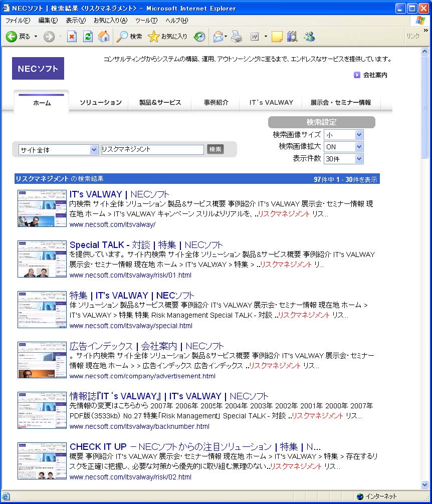Open the ツール menu
Screen dimensions: 432x504
click(x=146, y=20)
